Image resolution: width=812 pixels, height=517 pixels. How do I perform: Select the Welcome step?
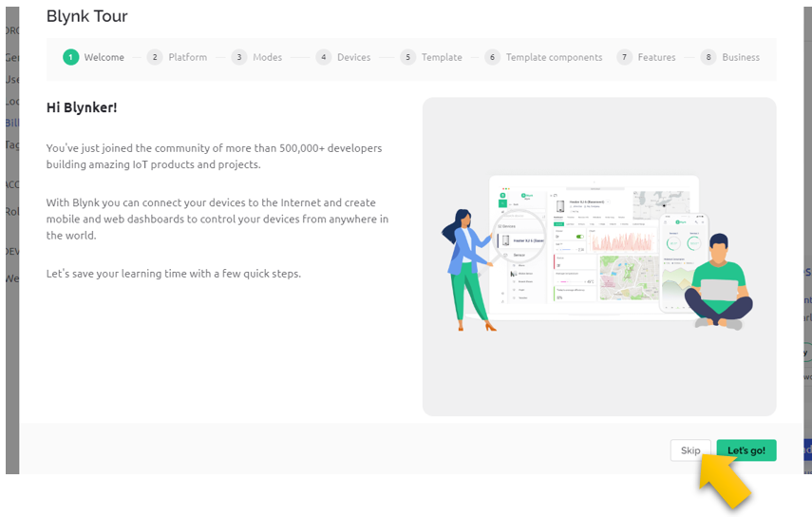pyautogui.click(x=94, y=57)
